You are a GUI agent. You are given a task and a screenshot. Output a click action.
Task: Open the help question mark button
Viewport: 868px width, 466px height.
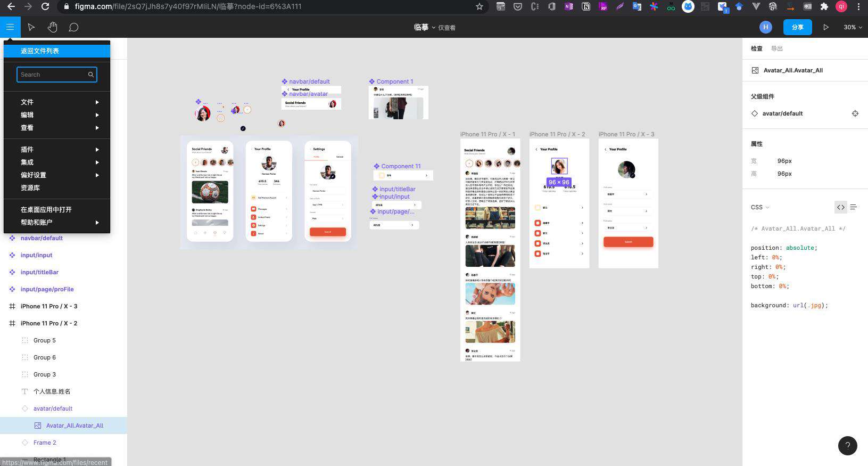click(x=847, y=445)
